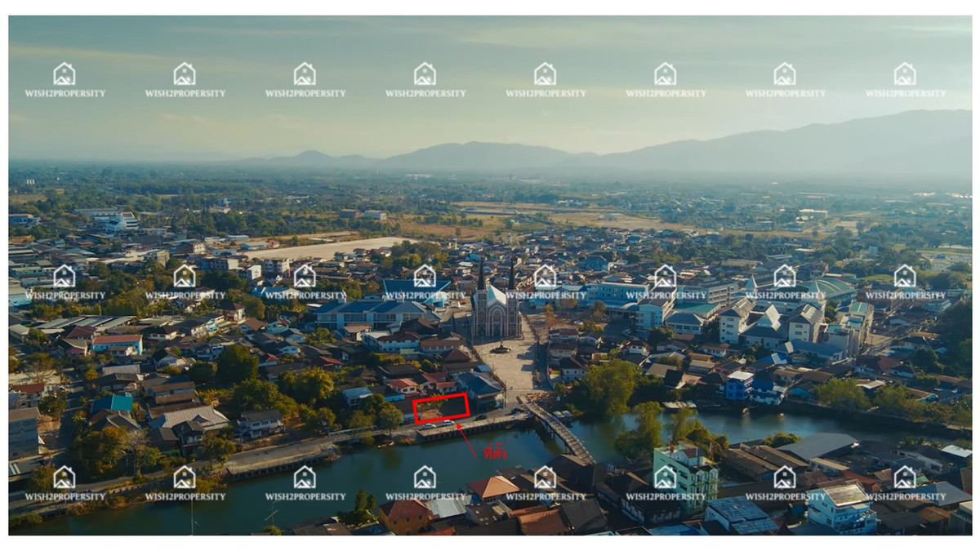This screenshot has height=551, width=980.
Task: Click the red Thai label reading ที่ตั้ง
Action: click(494, 451)
